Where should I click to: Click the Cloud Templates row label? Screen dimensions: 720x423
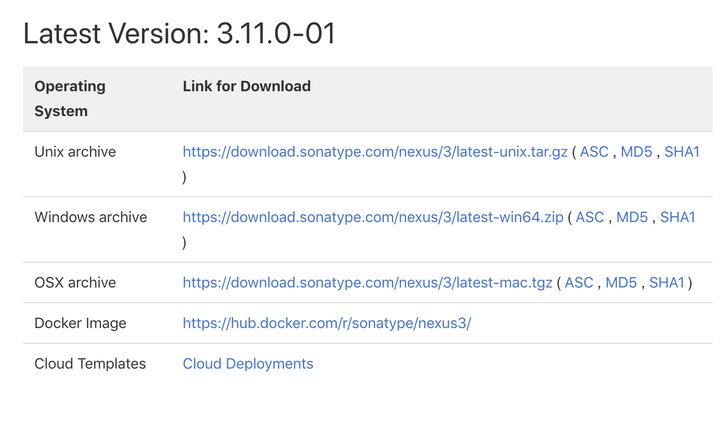(90, 364)
